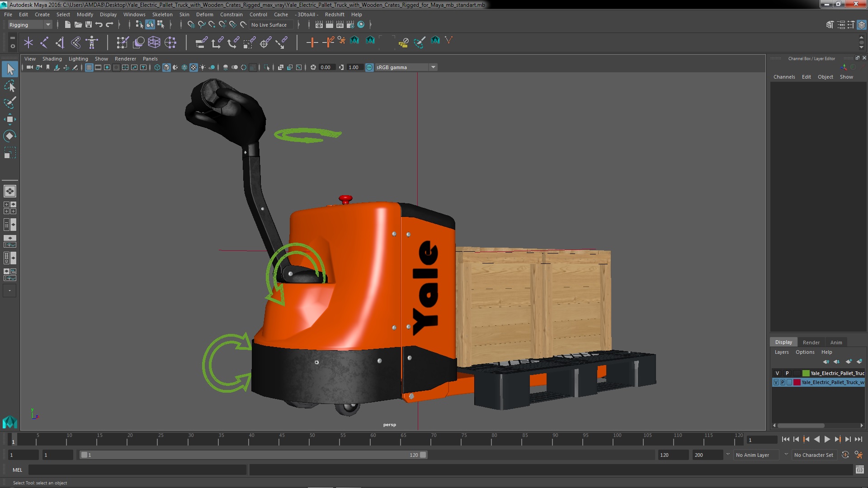Toggle playback P of red layer
Screen dimensions: 868x488
pos(783,382)
